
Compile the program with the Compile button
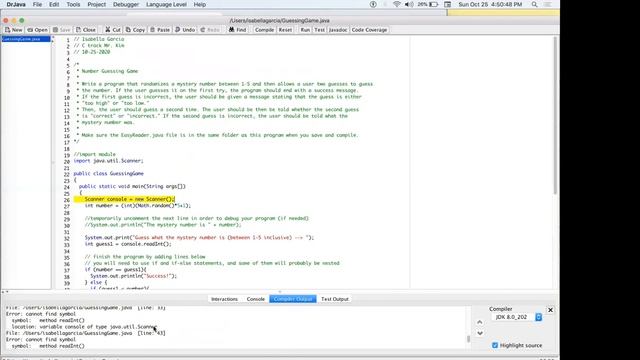264,30
